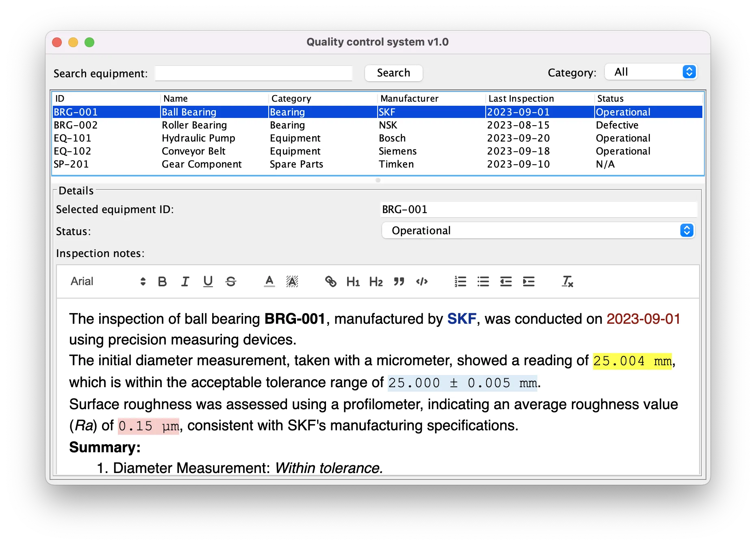Click the 0.15 µm roughness value
The height and width of the screenshot is (545, 756).
coord(148,426)
